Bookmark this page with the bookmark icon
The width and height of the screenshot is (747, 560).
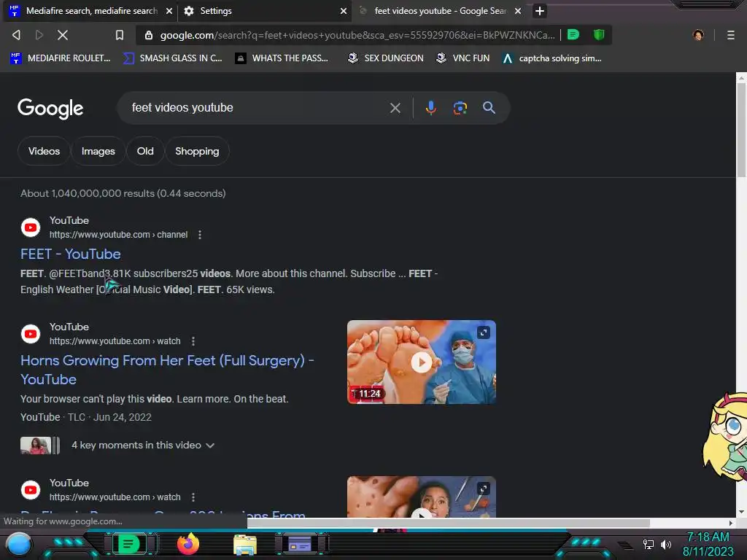click(x=120, y=35)
